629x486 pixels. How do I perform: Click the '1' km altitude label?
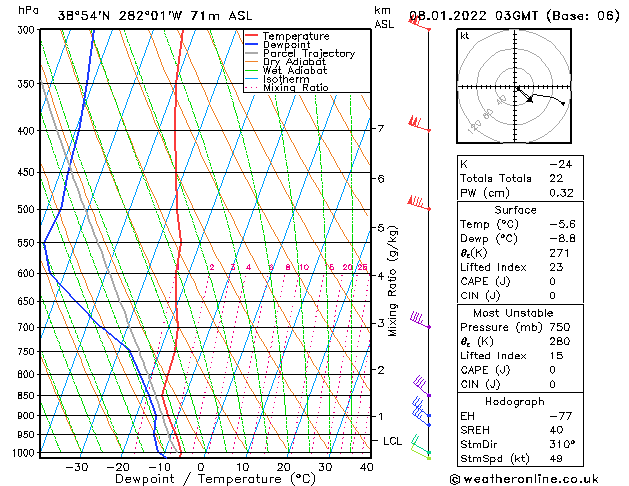click(x=380, y=416)
